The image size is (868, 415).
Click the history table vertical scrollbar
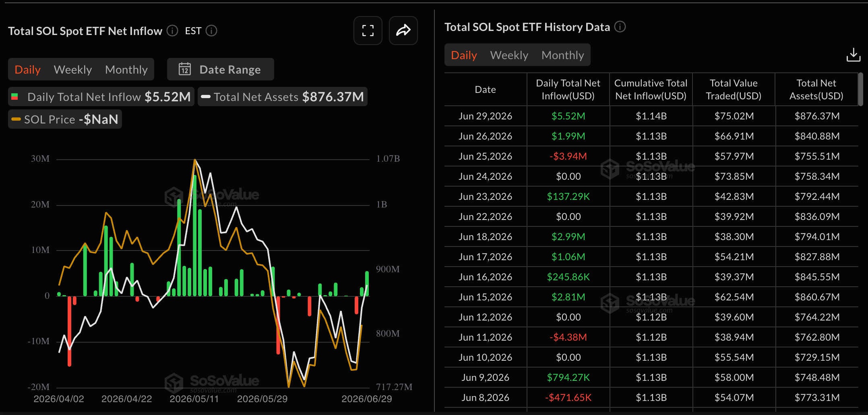[x=860, y=89]
